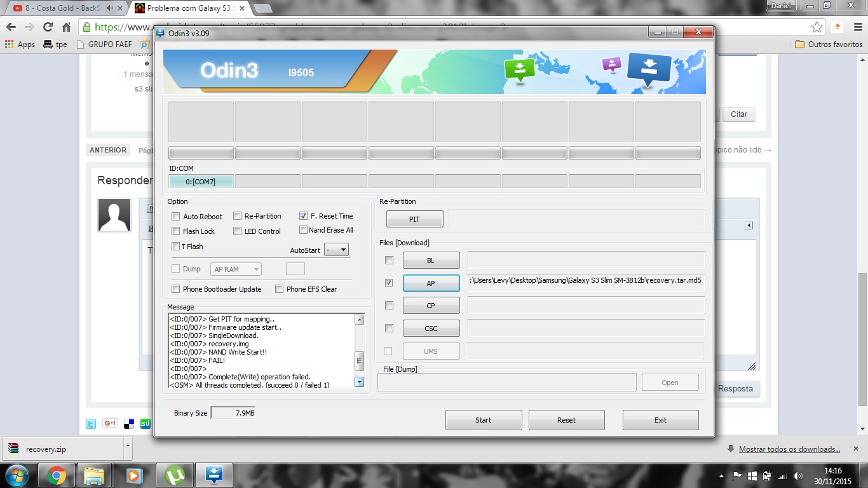This screenshot has height=488, width=868.
Task: Click the AP file button
Action: click(431, 283)
